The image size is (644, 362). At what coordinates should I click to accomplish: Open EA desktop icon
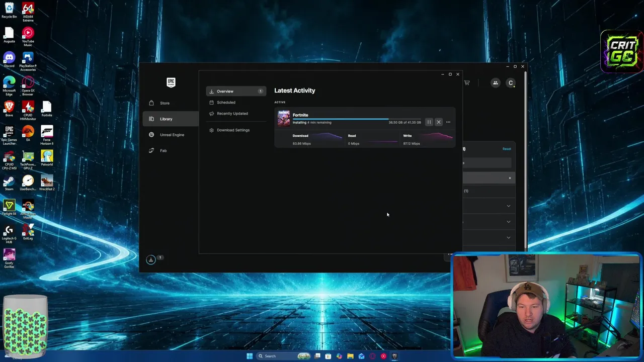pos(28,134)
